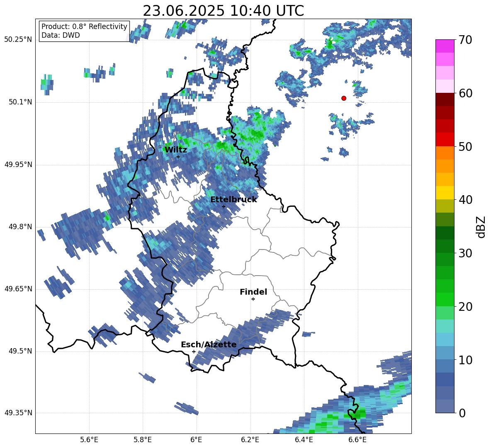Click the colorbar value 0
The image size is (491, 448).
pyautogui.click(x=462, y=413)
